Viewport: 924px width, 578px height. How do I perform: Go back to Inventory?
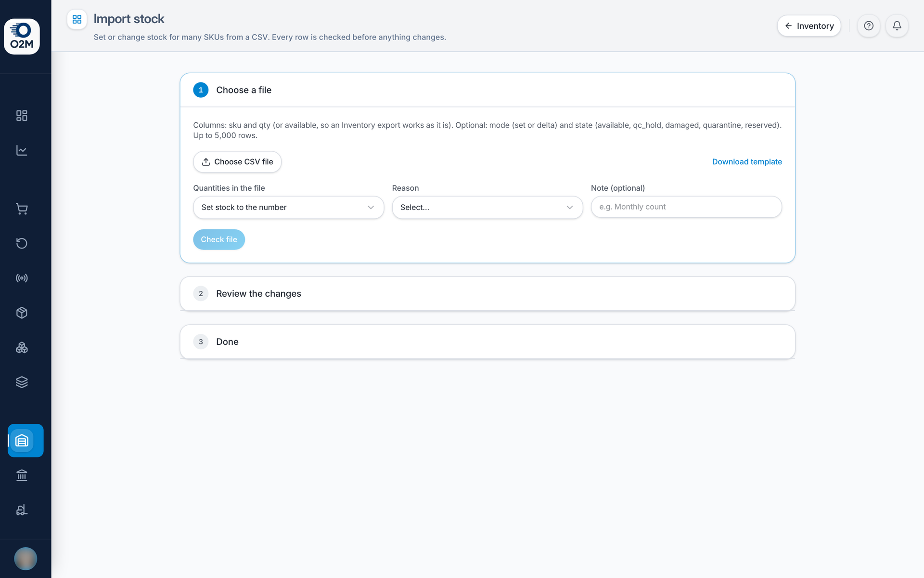coord(809,26)
